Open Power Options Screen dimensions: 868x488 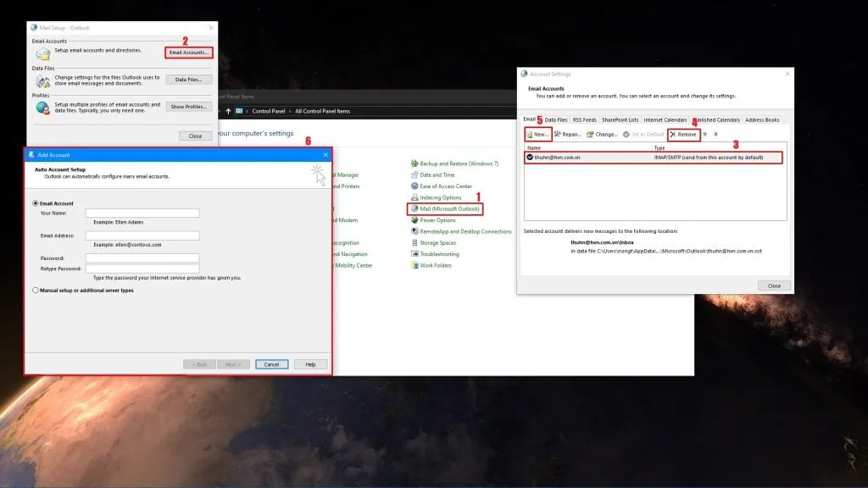[437, 220]
